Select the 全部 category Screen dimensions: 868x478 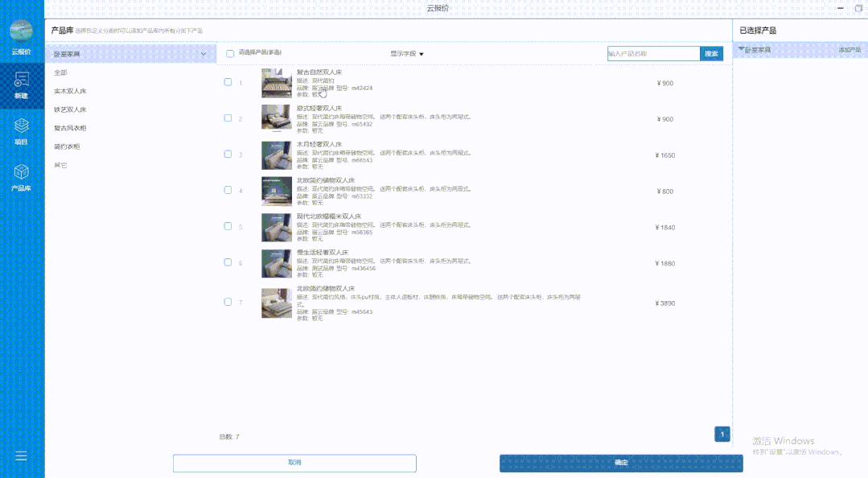point(60,72)
